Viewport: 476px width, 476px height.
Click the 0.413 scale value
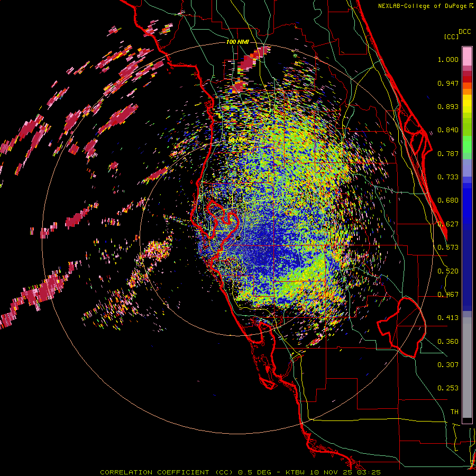click(448, 318)
